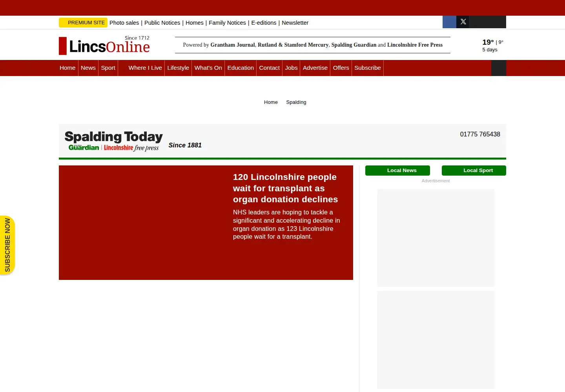Viewport: 565px width, 392px height.
Task: Open the Subscribe menu item
Action: tap(368, 68)
